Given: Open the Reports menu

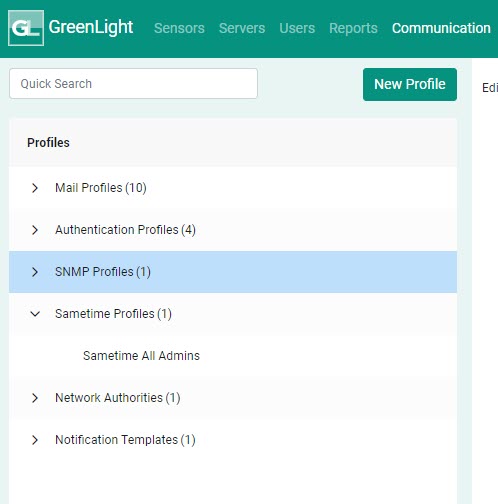Looking at the screenshot, I should [x=353, y=28].
